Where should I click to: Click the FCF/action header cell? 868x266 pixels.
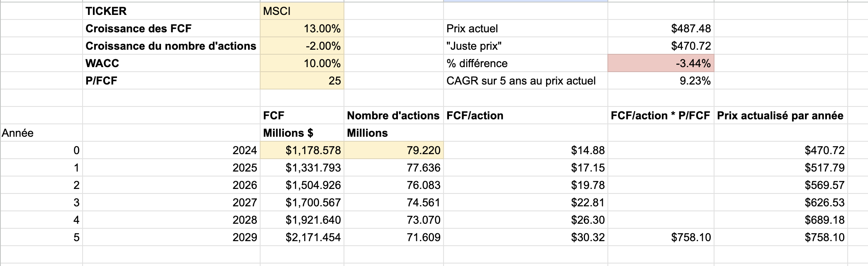click(x=526, y=116)
